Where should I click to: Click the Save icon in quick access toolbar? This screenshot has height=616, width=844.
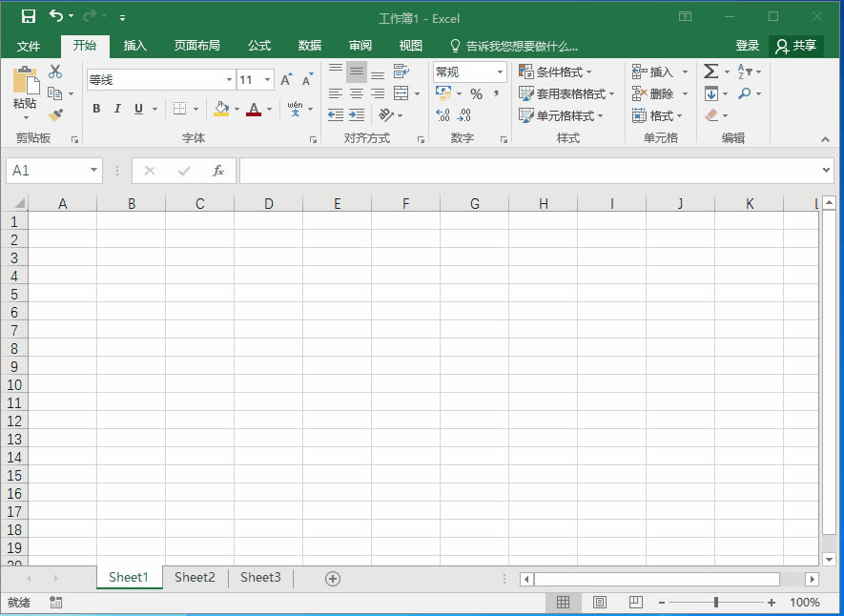(29, 16)
